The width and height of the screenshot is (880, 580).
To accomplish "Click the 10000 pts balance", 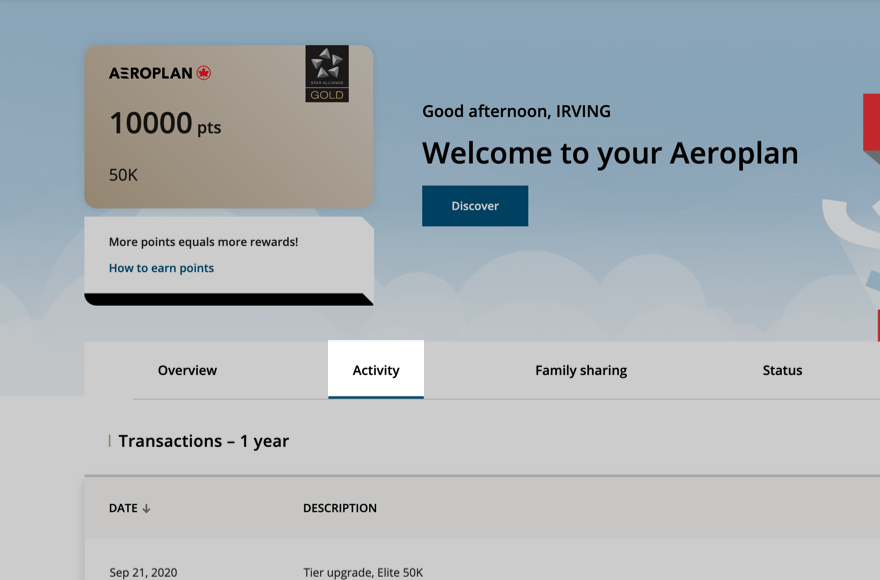I will [x=165, y=124].
